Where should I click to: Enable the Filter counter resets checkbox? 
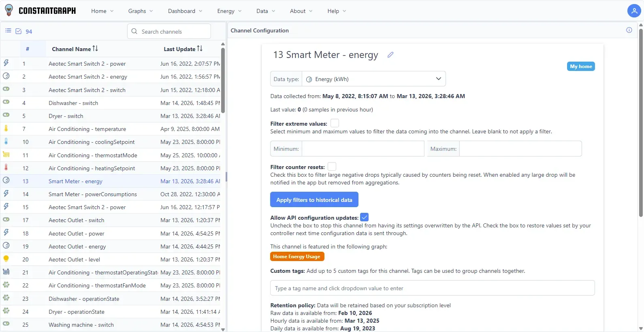pyautogui.click(x=332, y=167)
